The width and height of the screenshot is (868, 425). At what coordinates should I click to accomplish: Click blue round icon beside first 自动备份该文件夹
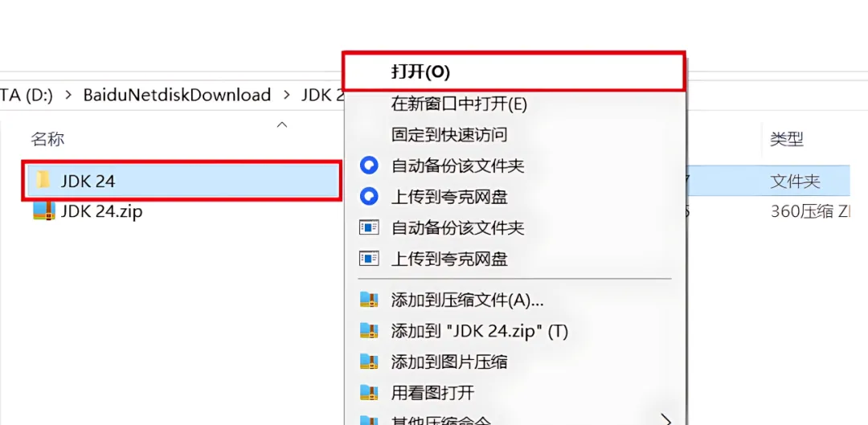369,165
